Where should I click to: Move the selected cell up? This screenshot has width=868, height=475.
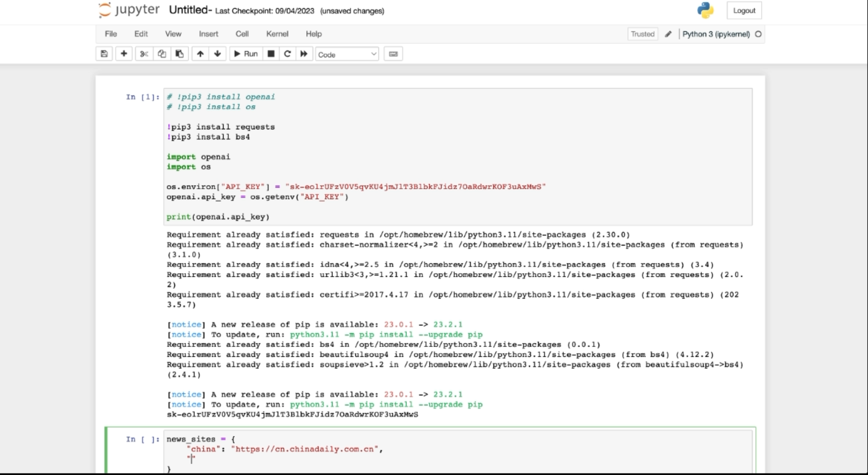200,54
